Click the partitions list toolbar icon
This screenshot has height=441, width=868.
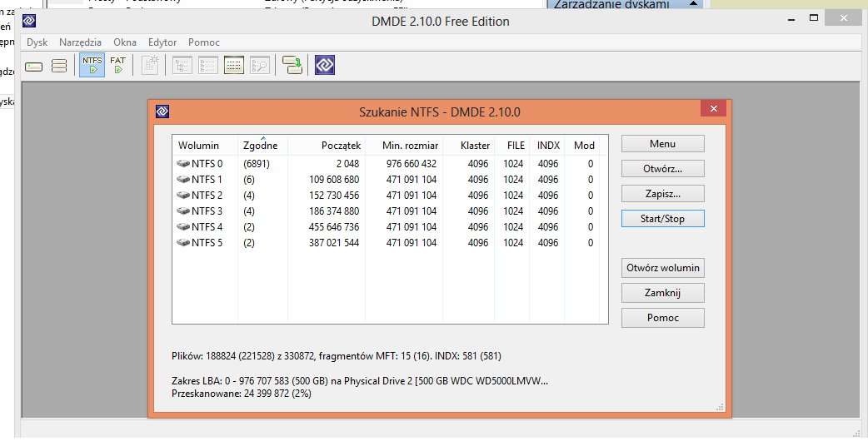tap(59, 66)
